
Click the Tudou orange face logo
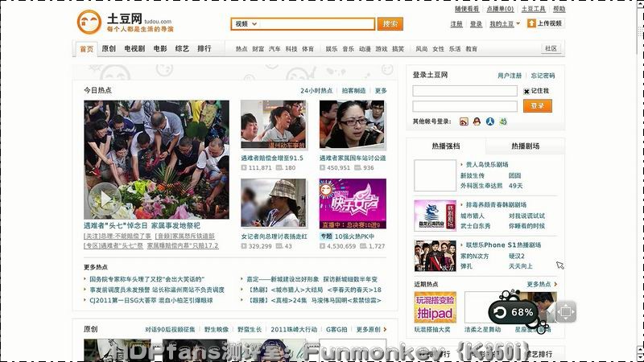89,22
